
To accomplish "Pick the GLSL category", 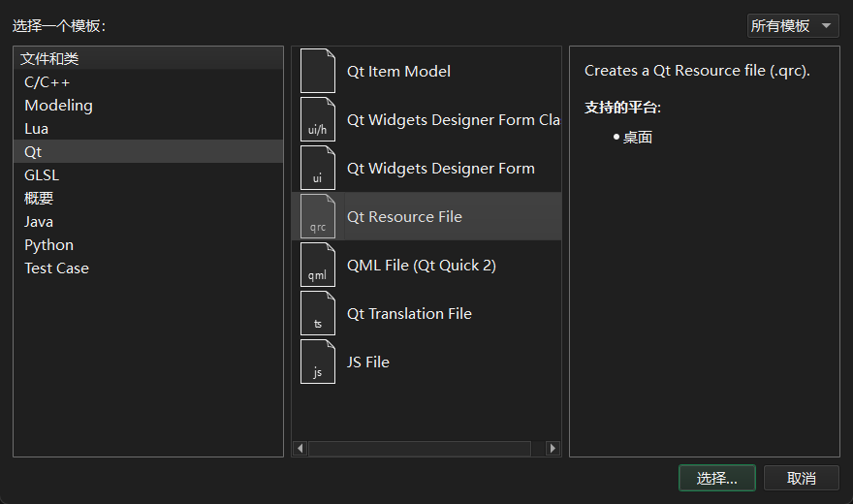I will [148, 175].
